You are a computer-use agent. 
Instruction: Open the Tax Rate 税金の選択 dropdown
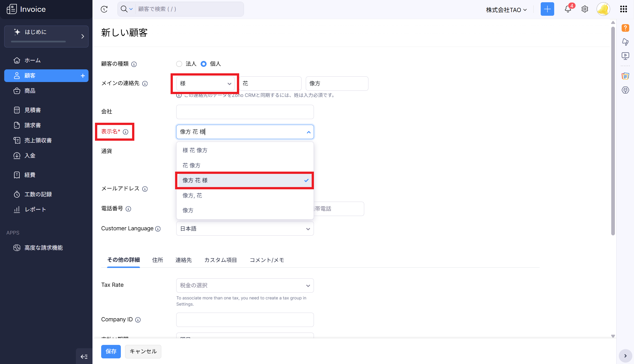(x=245, y=285)
